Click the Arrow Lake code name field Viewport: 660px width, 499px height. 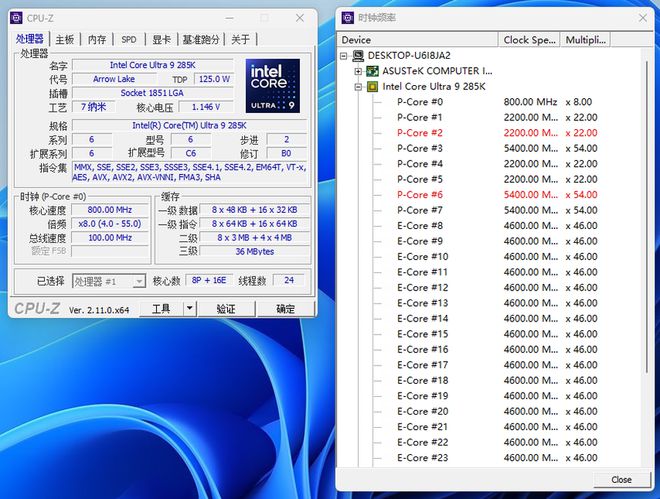[114, 79]
